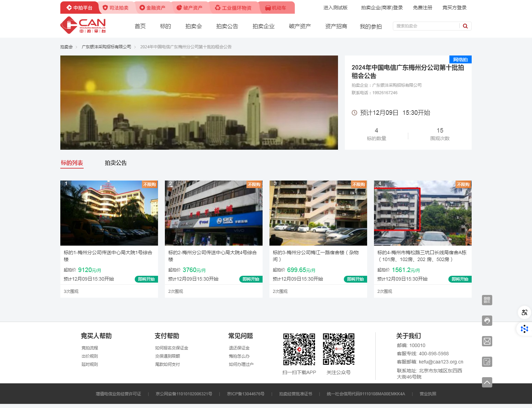This screenshot has width=532, height=408.
Task: Switch to the 拍卖公告 content tab
Action: pos(116,163)
